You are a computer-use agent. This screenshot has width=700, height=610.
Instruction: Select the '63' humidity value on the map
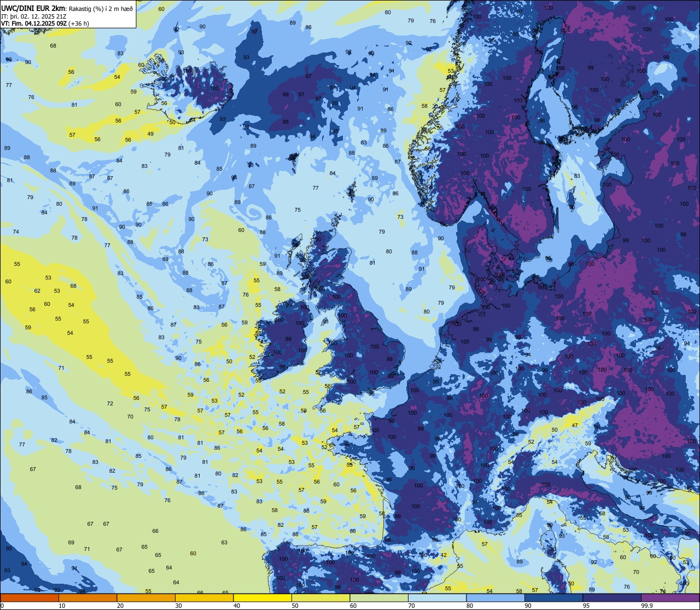(x=224, y=542)
